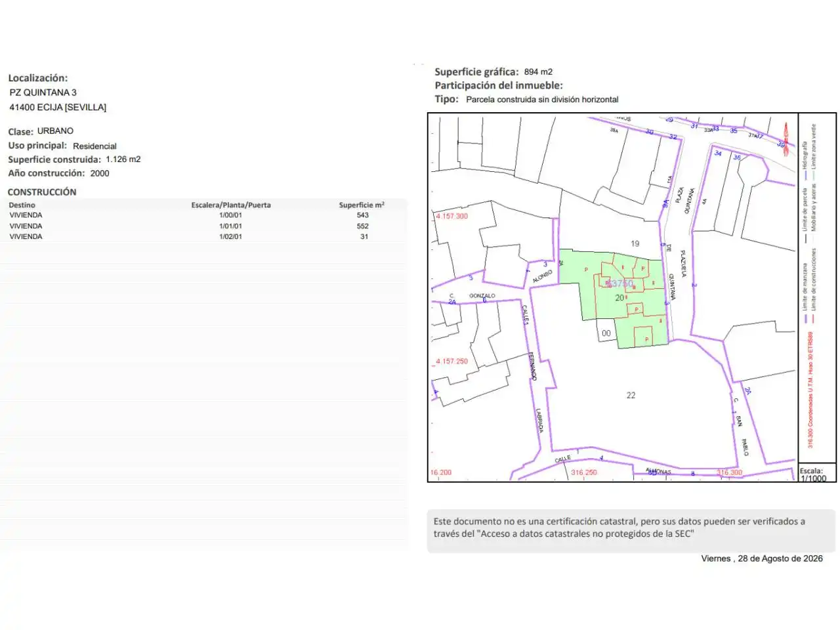Select VIVIENDA in the 1/02/01 row

click(26, 236)
